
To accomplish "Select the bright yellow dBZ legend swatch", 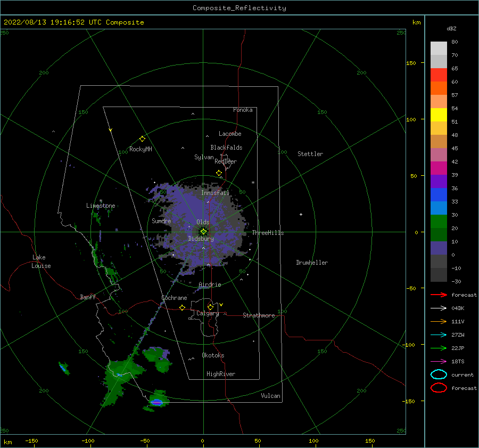I will point(439,115).
